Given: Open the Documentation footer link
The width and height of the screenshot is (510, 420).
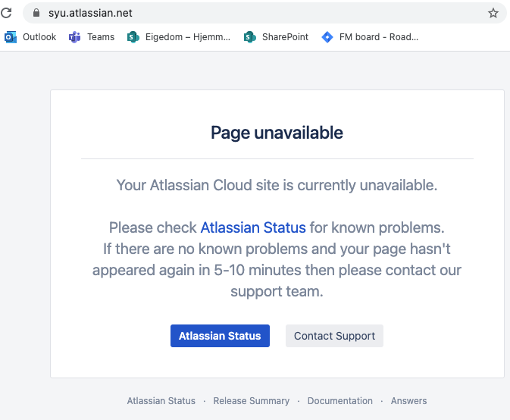Looking at the screenshot, I should pyautogui.click(x=340, y=401).
